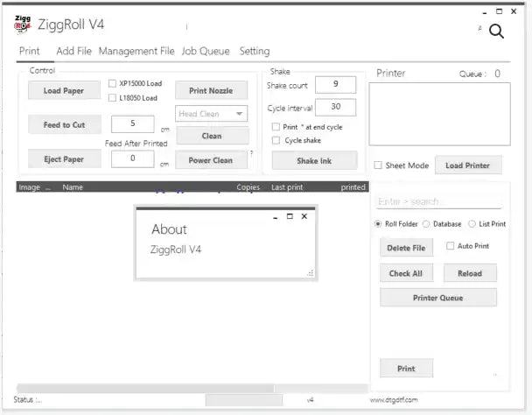Open the Job Queue tab
Viewport: 532px width, 415px height.
tap(206, 52)
